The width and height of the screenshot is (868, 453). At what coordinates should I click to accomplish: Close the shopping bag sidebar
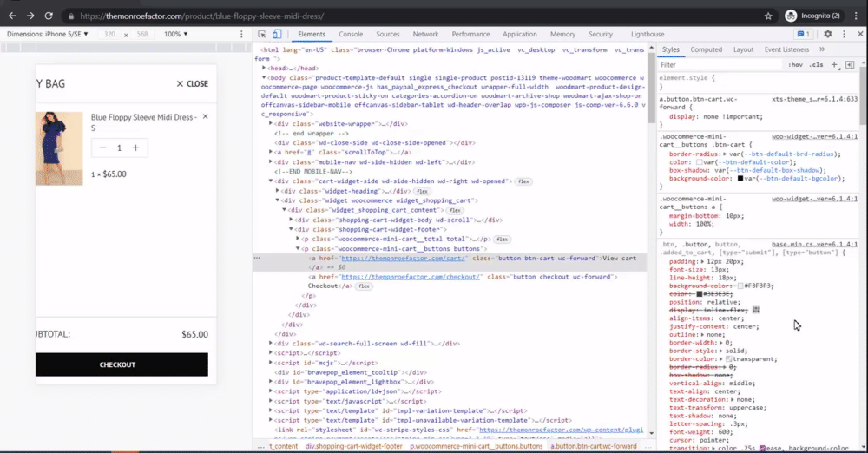pyautogui.click(x=192, y=83)
